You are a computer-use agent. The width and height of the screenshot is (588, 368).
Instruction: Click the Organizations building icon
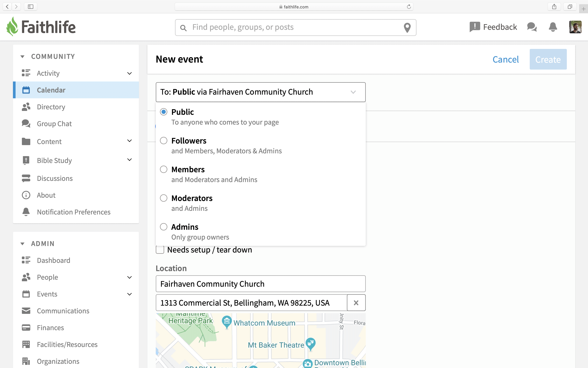[26, 361]
